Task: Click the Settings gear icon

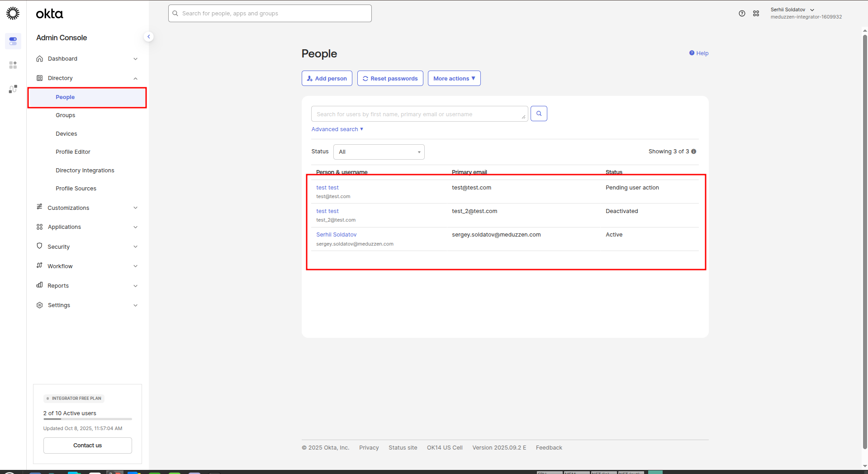Action: 40,305
